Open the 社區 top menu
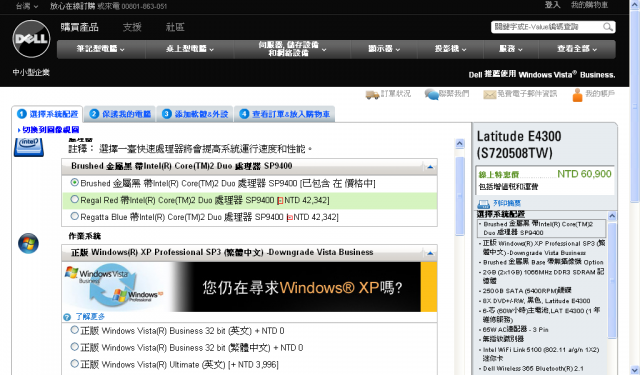The image size is (640, 375). click(175, 27)
